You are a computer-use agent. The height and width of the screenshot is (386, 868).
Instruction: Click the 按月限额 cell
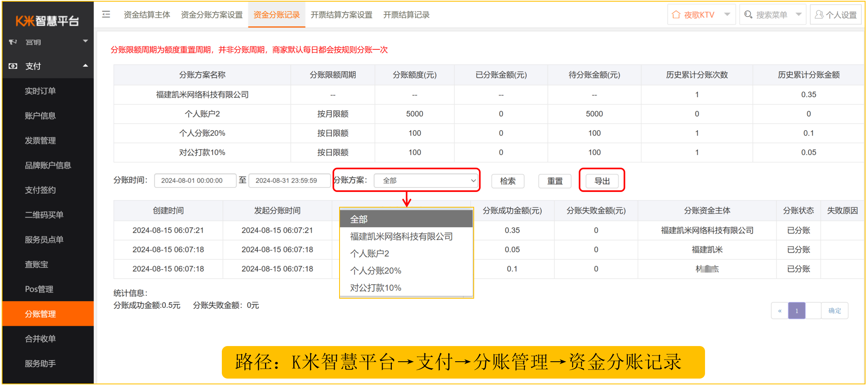point(333,114)
